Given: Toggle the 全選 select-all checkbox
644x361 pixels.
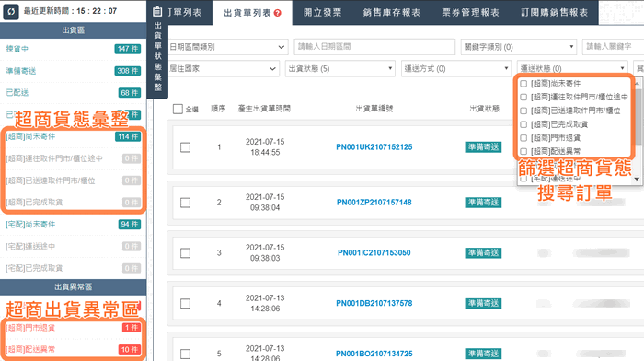Looking at the screenshot, I should coord(178,109).
